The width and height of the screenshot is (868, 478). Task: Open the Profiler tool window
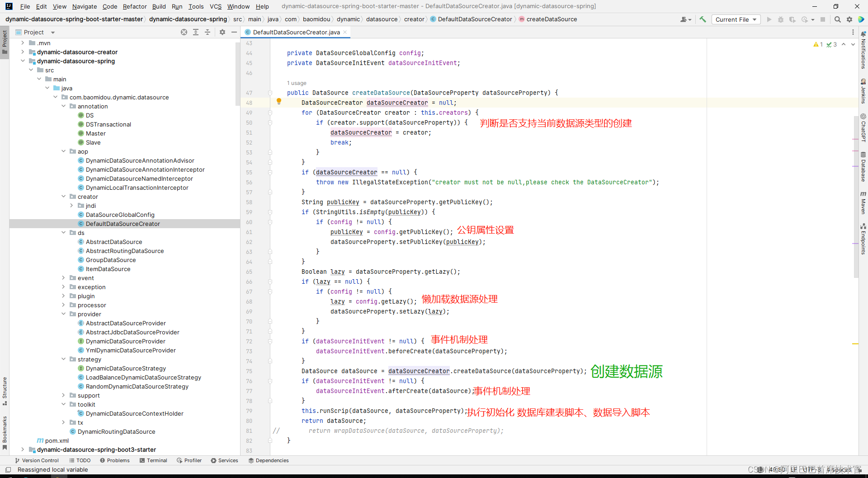[189, 460]
